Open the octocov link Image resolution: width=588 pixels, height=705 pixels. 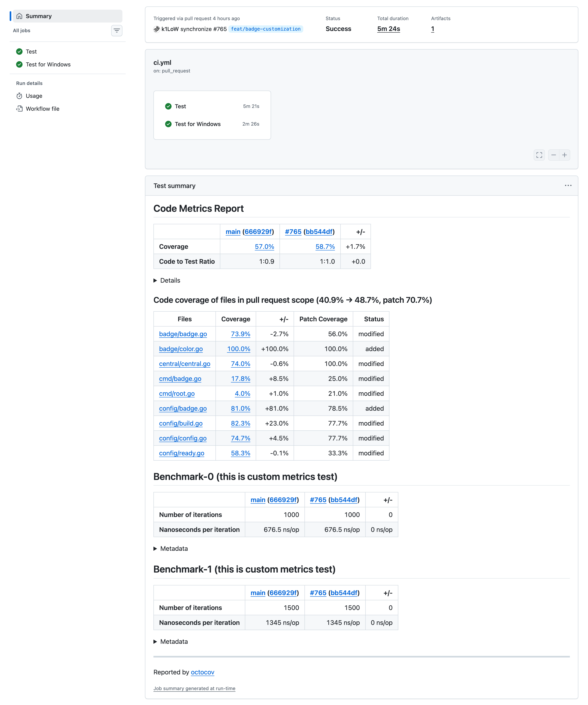pyautogui.click(x=203, y=672)
